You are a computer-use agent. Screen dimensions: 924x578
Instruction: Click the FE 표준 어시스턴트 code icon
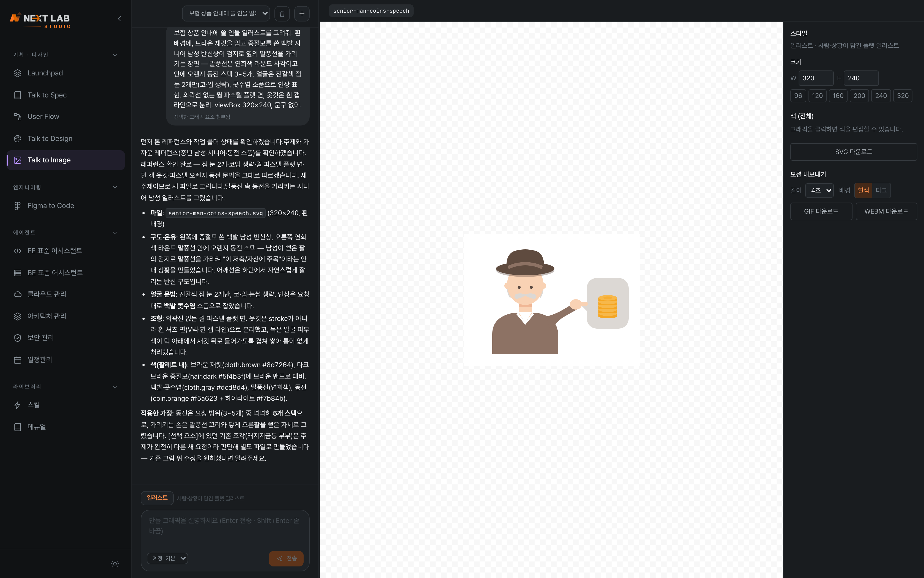(18, 251)
